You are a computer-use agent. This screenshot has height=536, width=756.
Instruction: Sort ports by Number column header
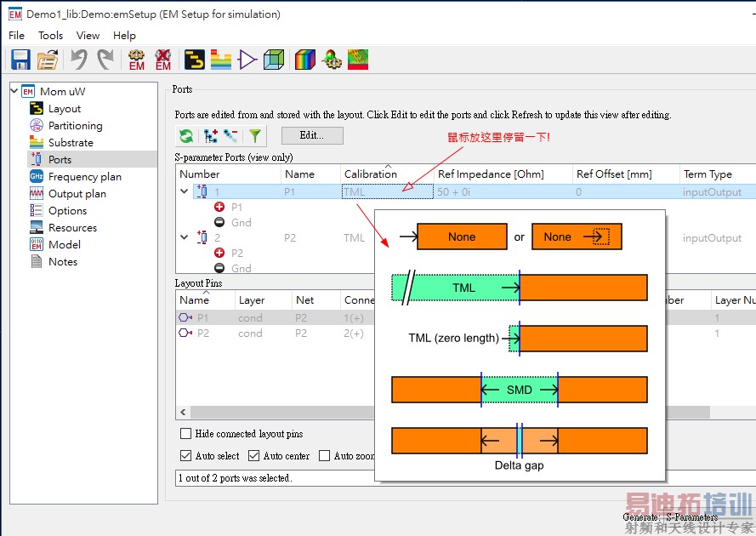[228, 174]
